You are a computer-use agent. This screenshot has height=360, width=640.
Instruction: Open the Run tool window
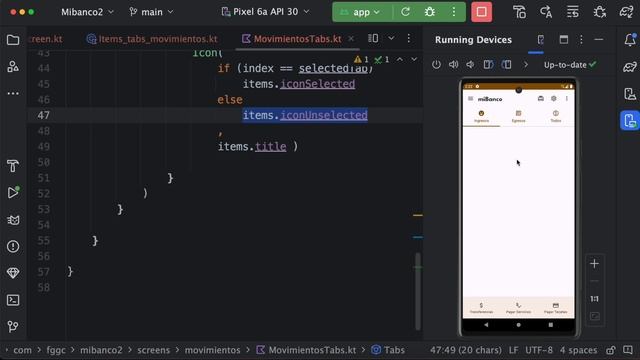tap(13, 193)
